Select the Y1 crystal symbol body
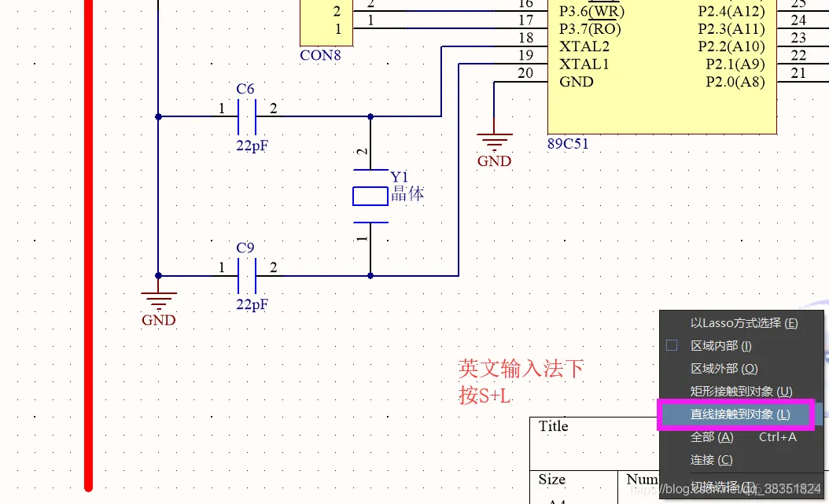Viewport: 829px width, 504px height. pos(370,196)
